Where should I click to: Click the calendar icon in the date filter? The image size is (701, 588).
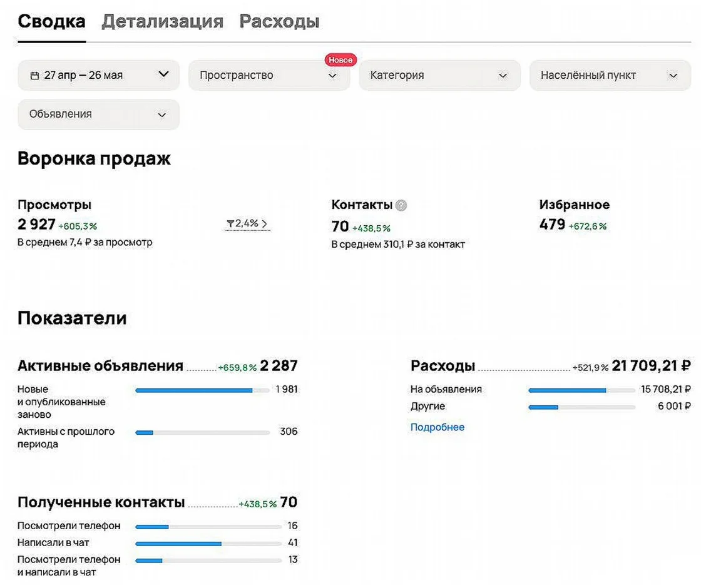pyautogui.click(x=34, y=76)
